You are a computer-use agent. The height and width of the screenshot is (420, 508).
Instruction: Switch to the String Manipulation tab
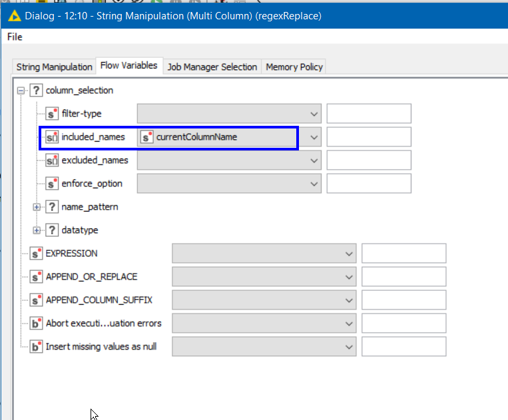pos(54,67)
